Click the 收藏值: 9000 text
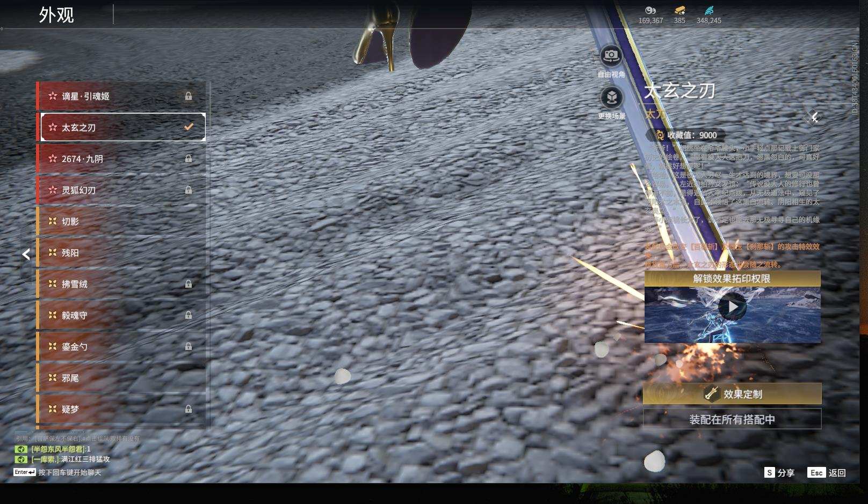This screenshot has height=504, width=868. pos(692,135)
